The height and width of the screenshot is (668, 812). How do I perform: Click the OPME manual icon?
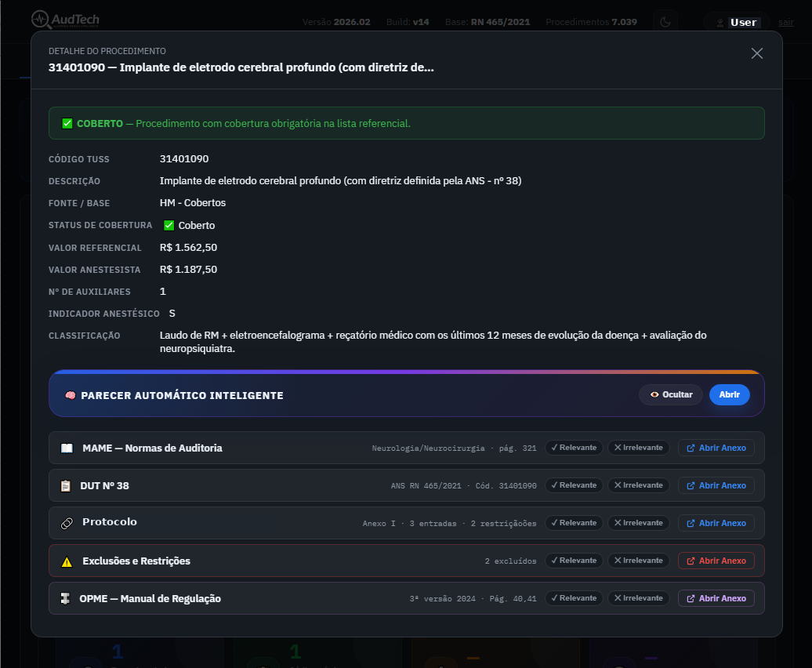point(65,598)
